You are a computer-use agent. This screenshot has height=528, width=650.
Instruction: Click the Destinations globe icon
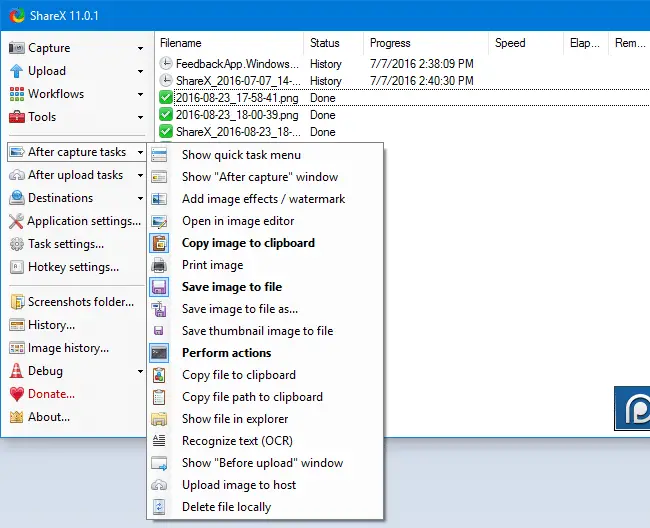coord(17,198)
